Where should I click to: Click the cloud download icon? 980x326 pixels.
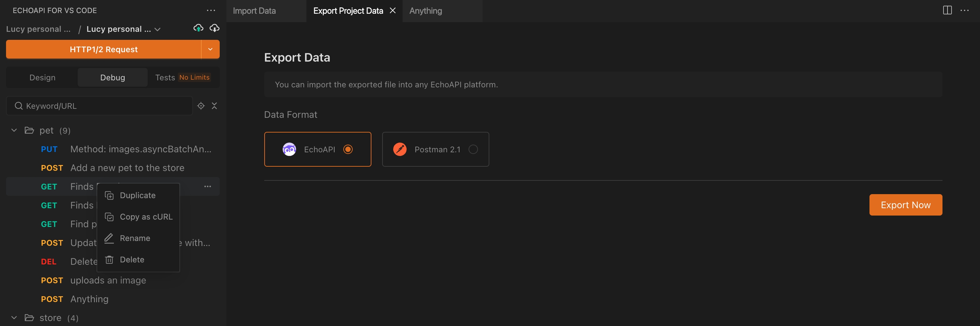pyautogui.click(x=215, y=28)
